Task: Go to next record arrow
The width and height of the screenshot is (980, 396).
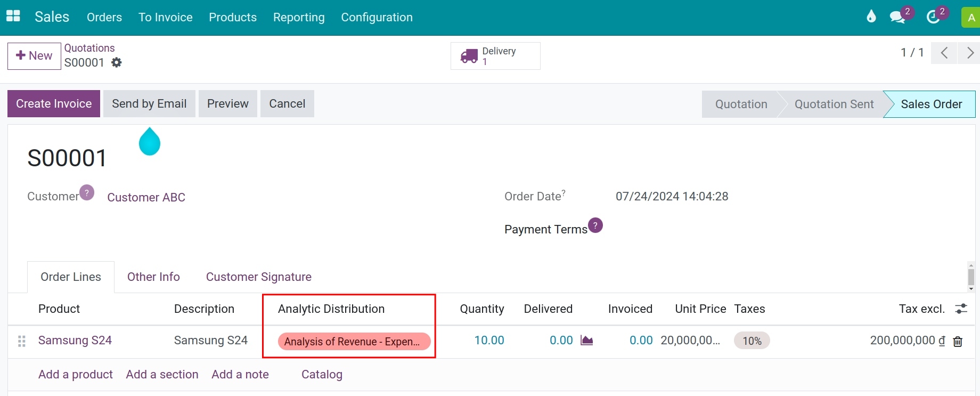Action: coord(969,53)
